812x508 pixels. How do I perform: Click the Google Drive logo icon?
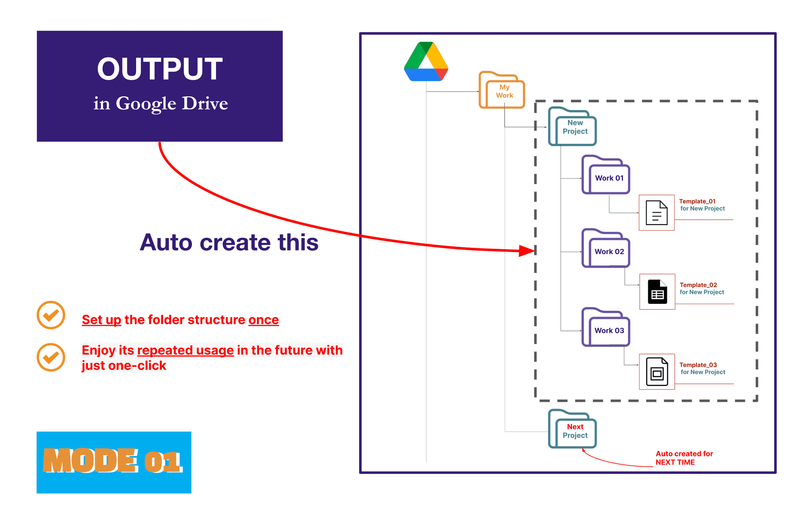tap(426, 61)
